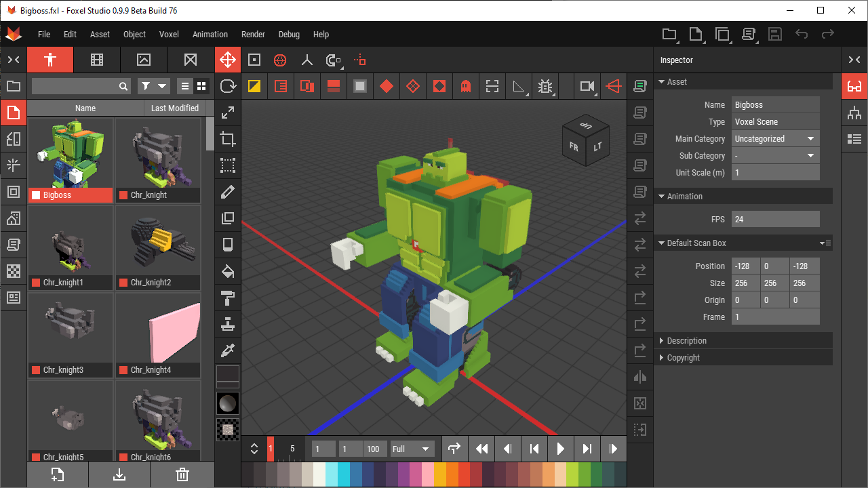The image size is (868, 488).
Task: Pick the Eyedropper tool
Action: pos(227,350)
